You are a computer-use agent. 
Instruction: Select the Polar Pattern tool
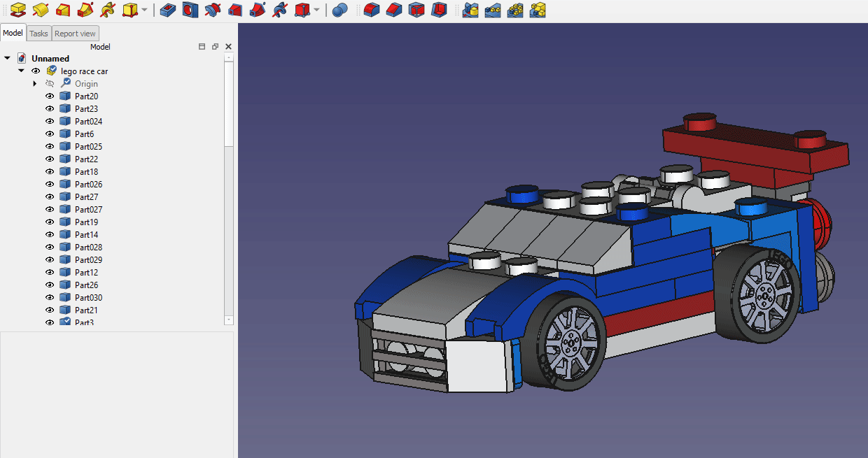tap(515, 10)
